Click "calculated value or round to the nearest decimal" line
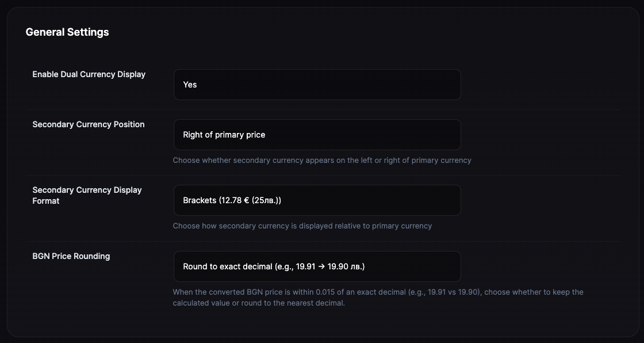644x343 pixels. [x=259, y=303]
